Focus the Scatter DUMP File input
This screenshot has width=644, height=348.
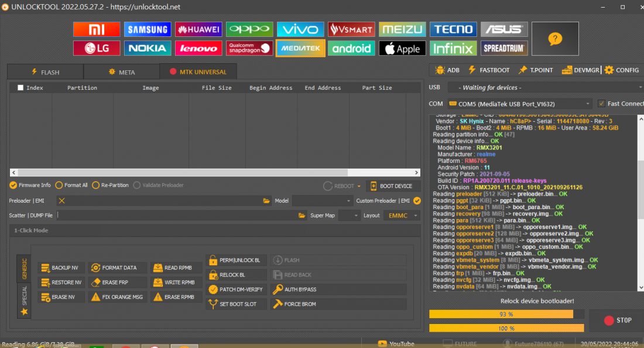(177, 215)
